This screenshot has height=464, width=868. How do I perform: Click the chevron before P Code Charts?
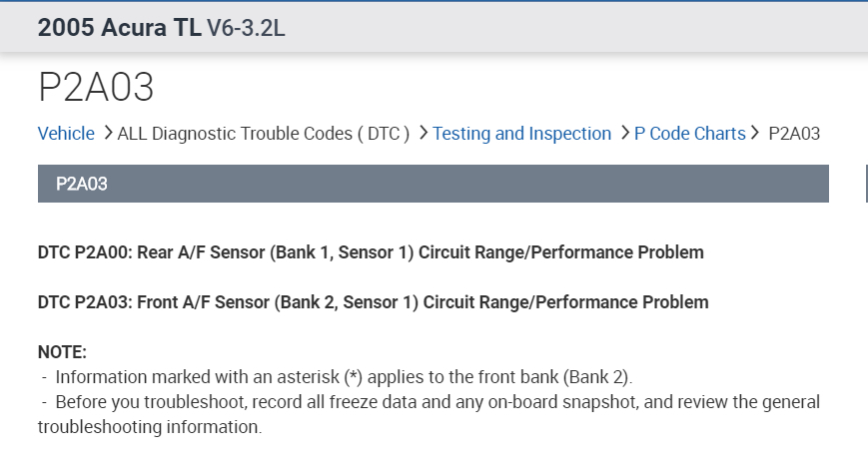point(623,134)
